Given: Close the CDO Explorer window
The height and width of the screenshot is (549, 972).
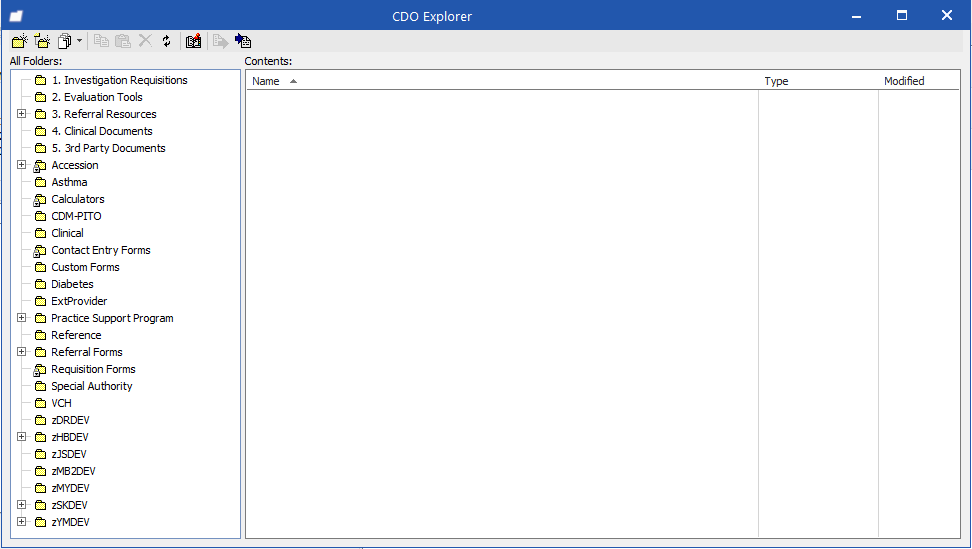Looking at the screenshot, I should pos(947,15).
